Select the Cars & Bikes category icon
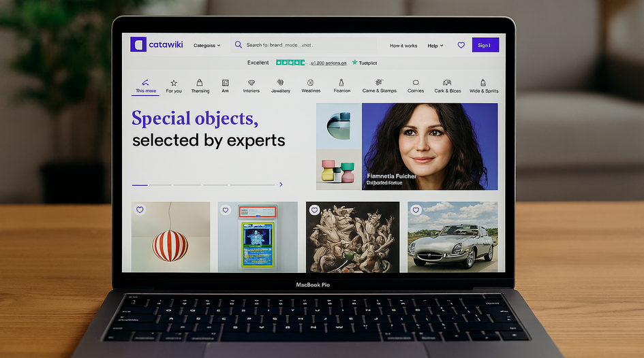This screenshot has height=358, width=644. click(x=447, y=83)
